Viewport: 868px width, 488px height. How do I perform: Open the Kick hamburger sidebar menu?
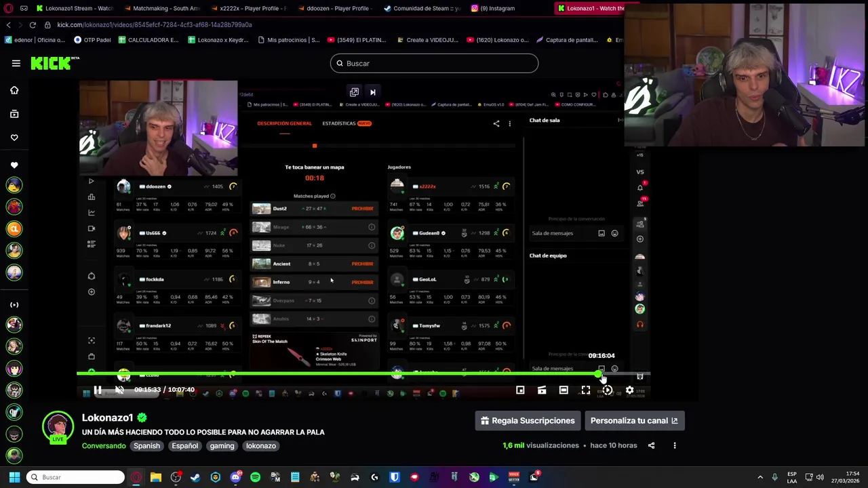tap(16, 63)
